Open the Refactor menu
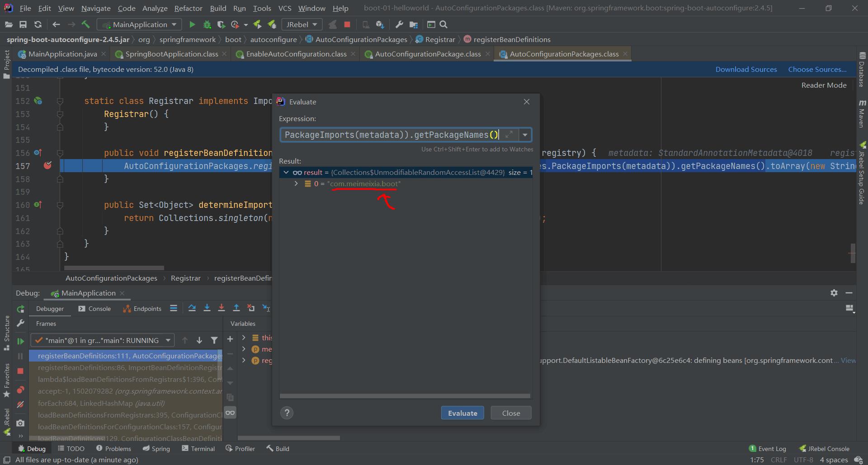868x465 pixels. pos(188,8)
